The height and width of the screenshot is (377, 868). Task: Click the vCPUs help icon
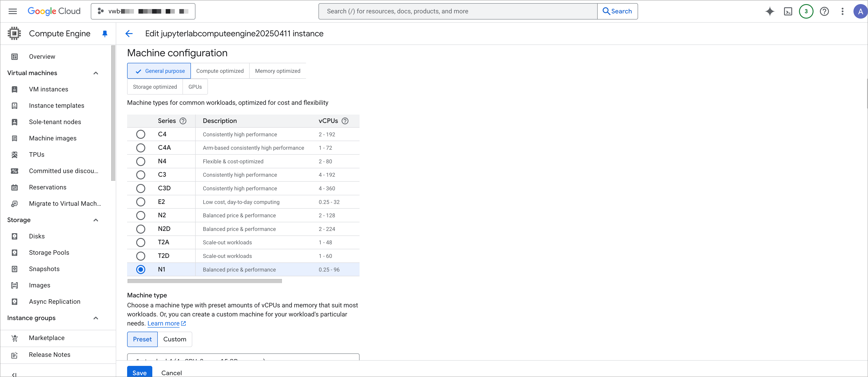click(345, 121)
